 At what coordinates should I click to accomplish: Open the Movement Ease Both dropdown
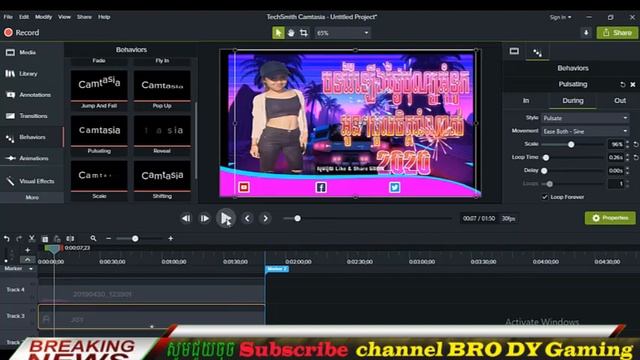click(585, 131)
